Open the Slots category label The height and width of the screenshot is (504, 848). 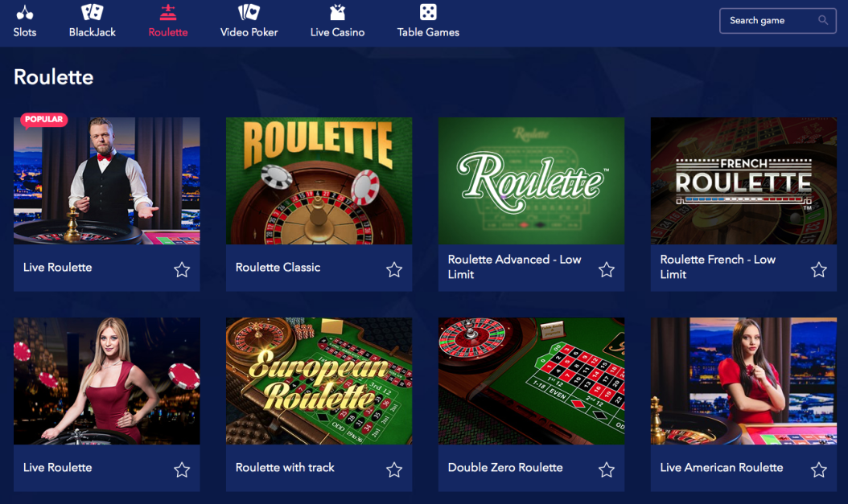pyautogui.click(x=25, y=32)
